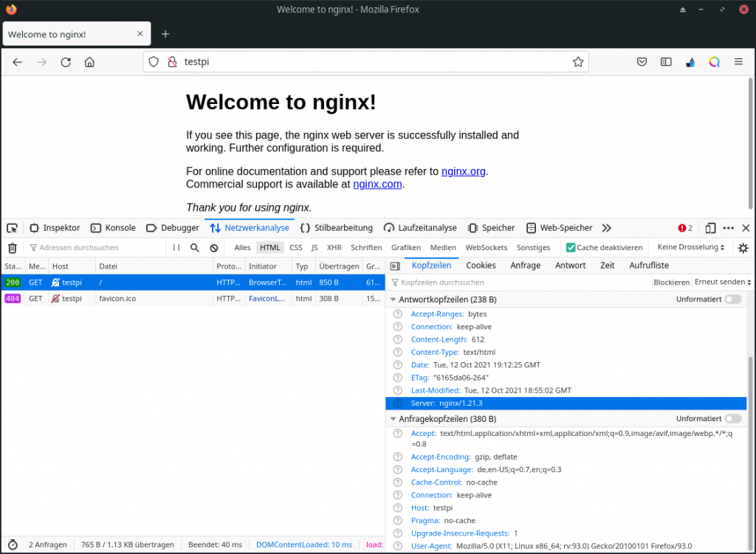Switch to Inspektor tab
The height and width of the screenshot is (554, 756).
tap(55, 228)
